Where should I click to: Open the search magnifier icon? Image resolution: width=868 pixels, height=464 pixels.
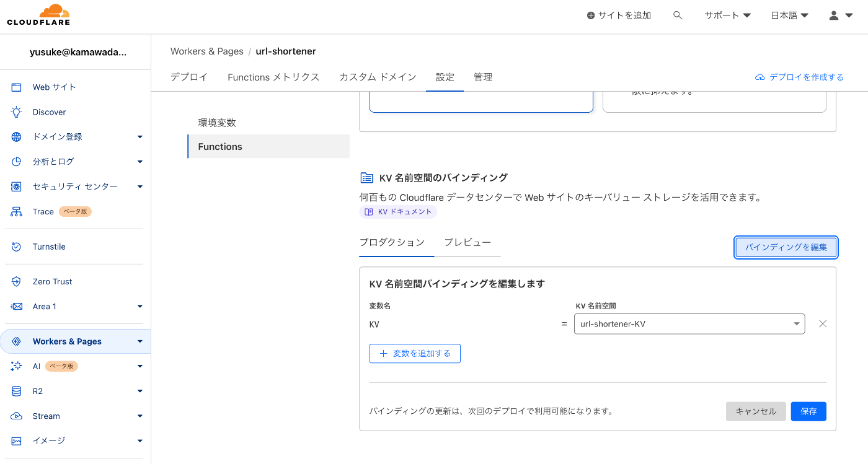tap(678, 15)
